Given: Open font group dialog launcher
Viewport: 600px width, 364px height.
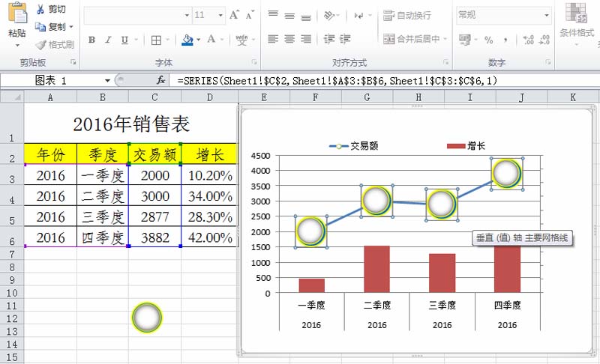Looking at the screenshot, I should pos(253,62).
